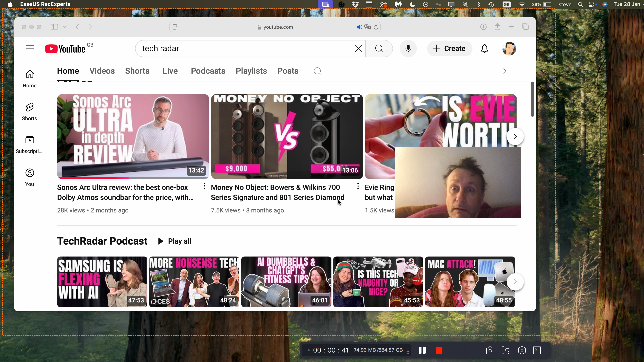Open Money No Object Bowers & Wilkins title
The image size is (644, 362).
(277, 192)
